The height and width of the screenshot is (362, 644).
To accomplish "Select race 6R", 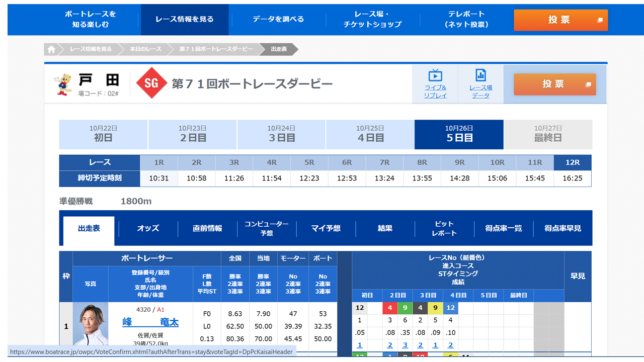I will pyautogui.click(x=347, y=162).
